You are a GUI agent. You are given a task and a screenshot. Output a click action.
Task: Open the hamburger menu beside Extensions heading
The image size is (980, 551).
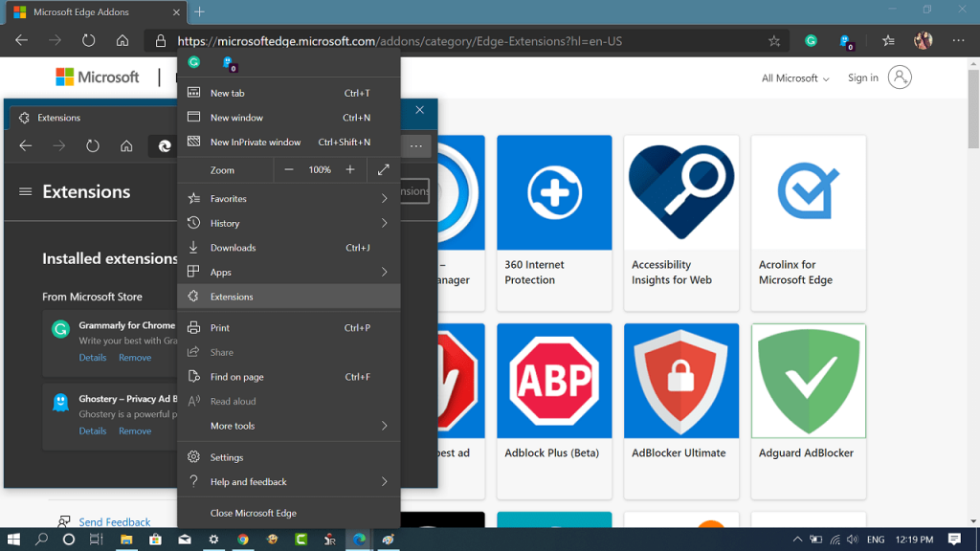[25, 191]
